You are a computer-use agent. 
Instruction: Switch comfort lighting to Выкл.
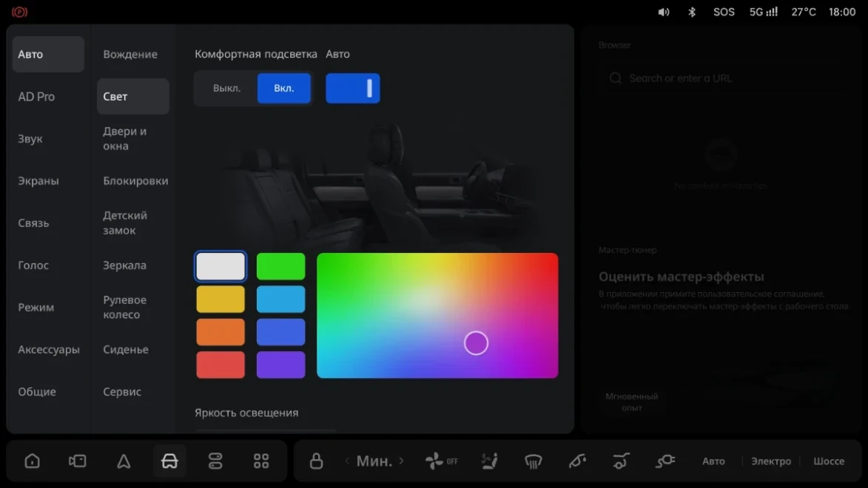226,88
